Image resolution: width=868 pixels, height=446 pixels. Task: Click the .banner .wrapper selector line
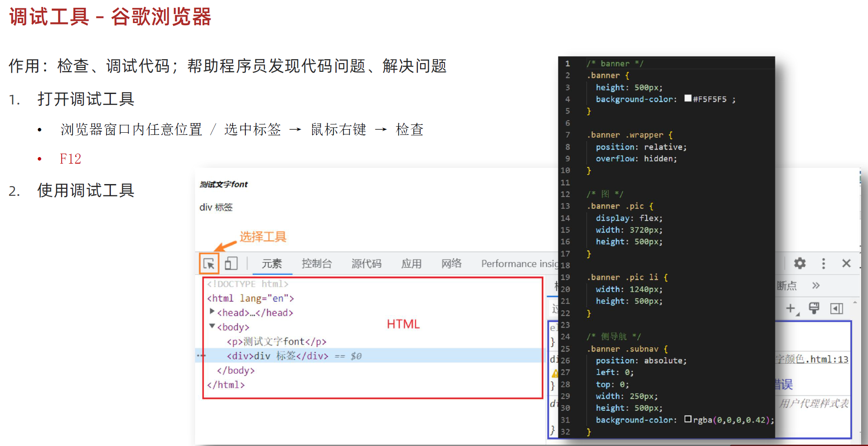pyautogui.click(x=630, y=135)
